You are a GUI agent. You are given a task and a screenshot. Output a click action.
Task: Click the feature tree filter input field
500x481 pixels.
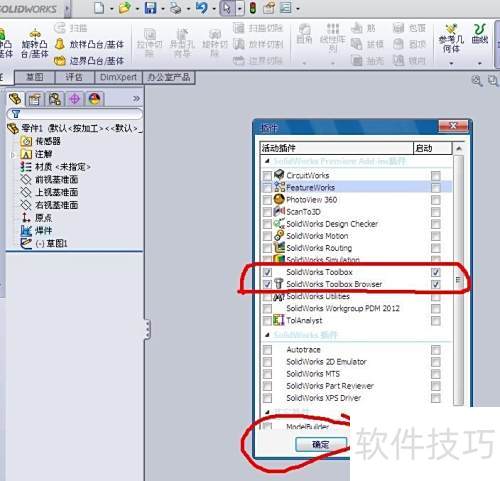[x=75, y=114]
